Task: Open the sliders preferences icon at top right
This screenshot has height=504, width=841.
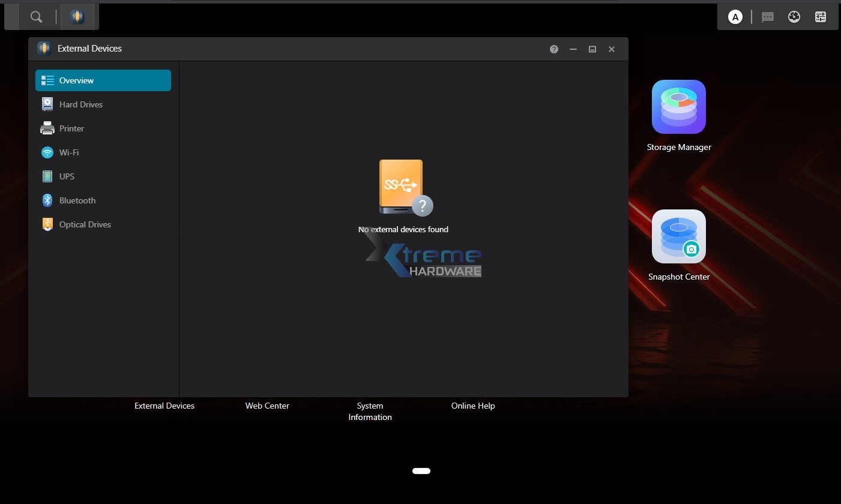Action: point(821,17)
